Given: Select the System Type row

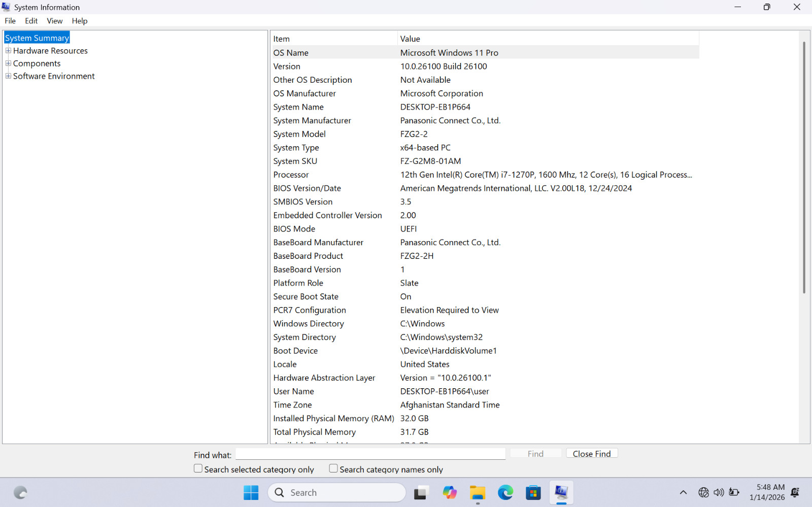Looking at the screenshot, I should pyautogui.click(x=485, y=148).
